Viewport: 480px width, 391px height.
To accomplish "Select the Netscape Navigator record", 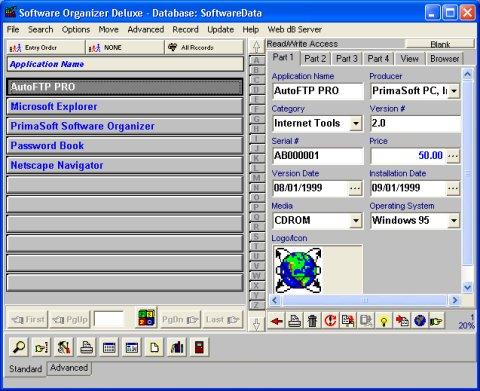I will coord(125,165).
